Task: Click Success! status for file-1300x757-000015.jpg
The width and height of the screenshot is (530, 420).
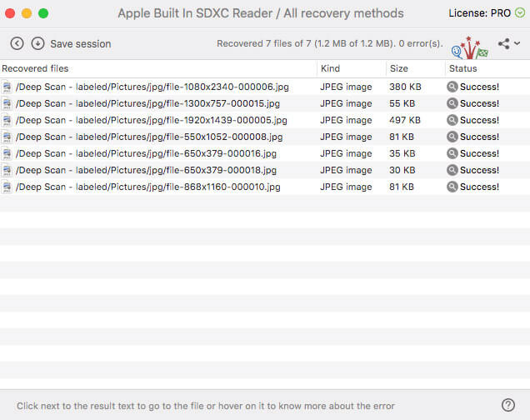Action: (x=479, y=103)
